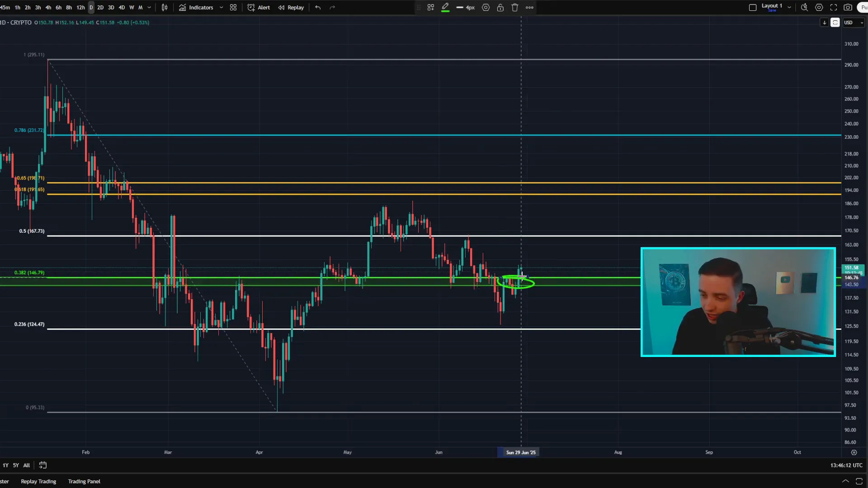The image size is (868, 488).
Task: Open the go-to-date calendar
Action: 43,465
